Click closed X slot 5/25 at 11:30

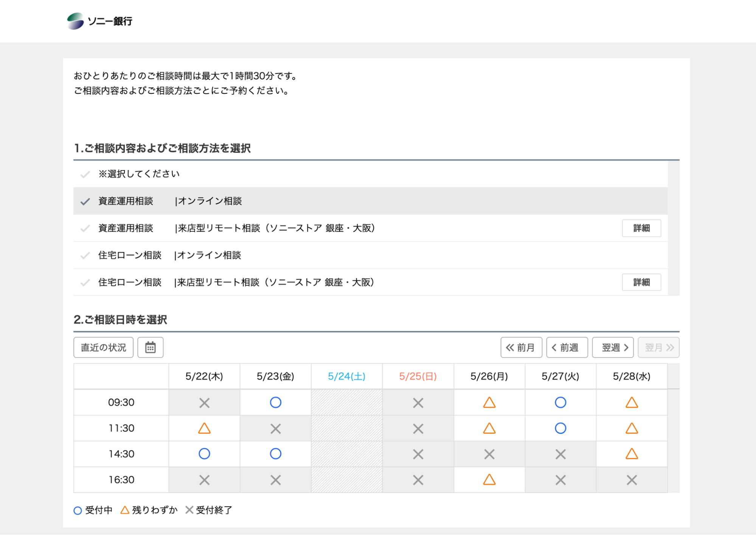tap(418, 429)
